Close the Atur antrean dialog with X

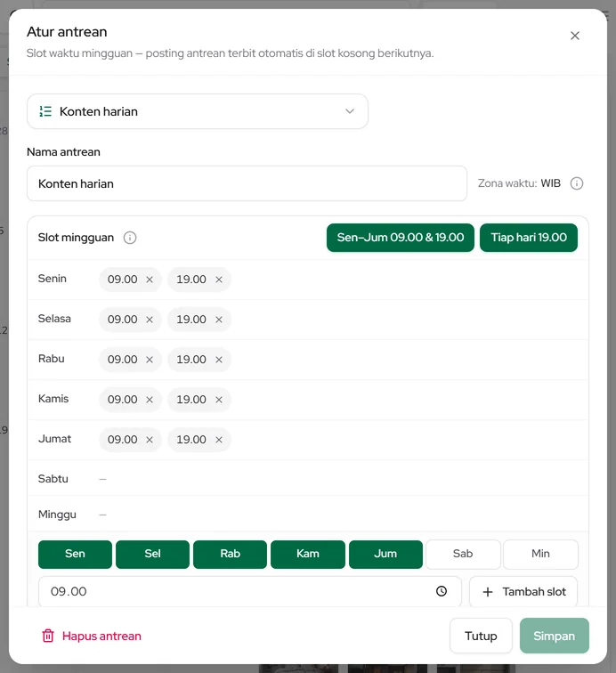click(575, 36)
